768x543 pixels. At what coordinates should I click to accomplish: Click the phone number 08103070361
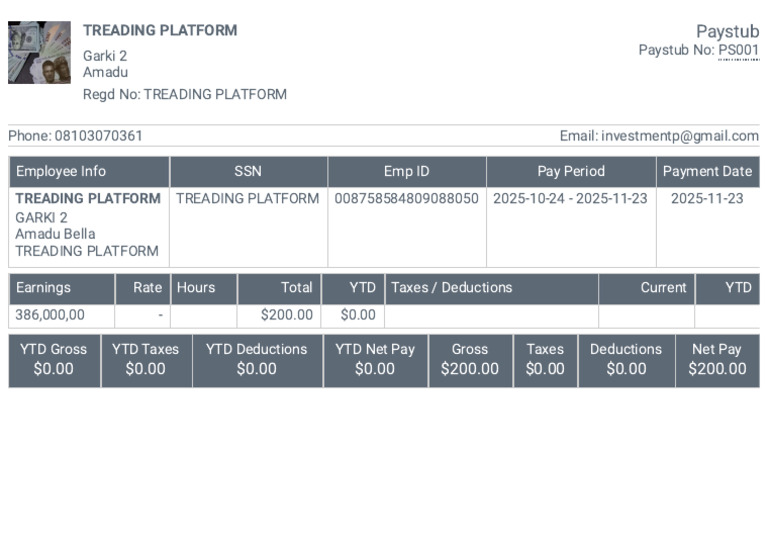98,136
